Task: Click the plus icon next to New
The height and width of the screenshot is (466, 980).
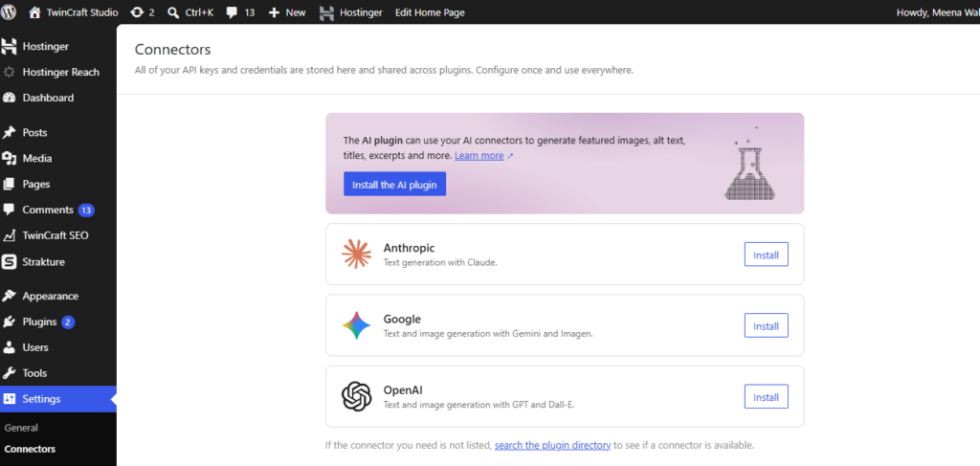Action: click(274, 12)
